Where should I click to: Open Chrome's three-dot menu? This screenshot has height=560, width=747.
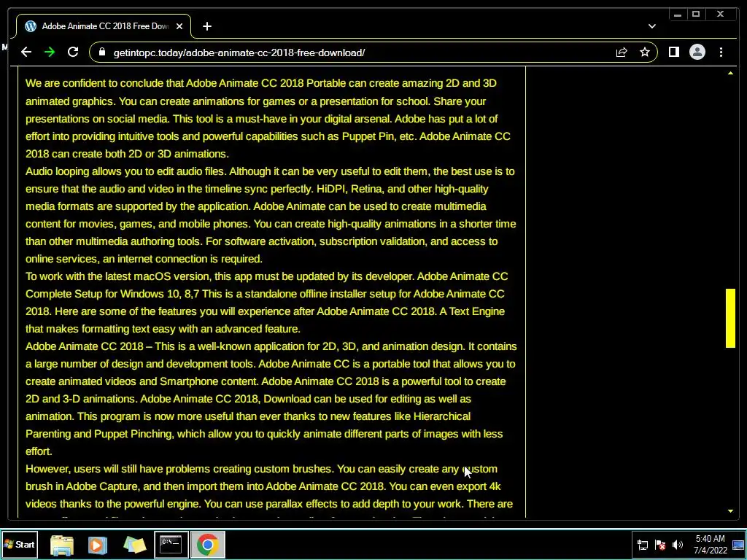click(x=721, y=52)
